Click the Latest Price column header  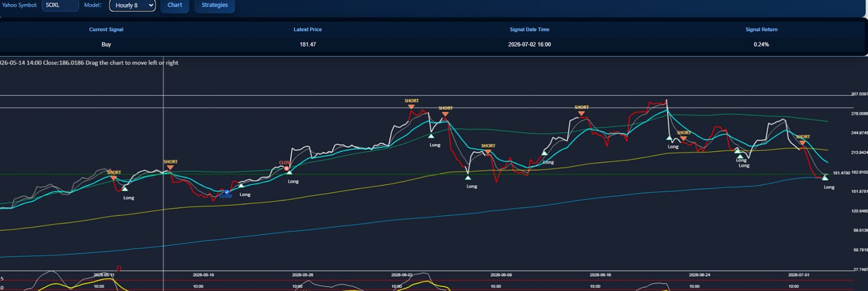(308, 29)
